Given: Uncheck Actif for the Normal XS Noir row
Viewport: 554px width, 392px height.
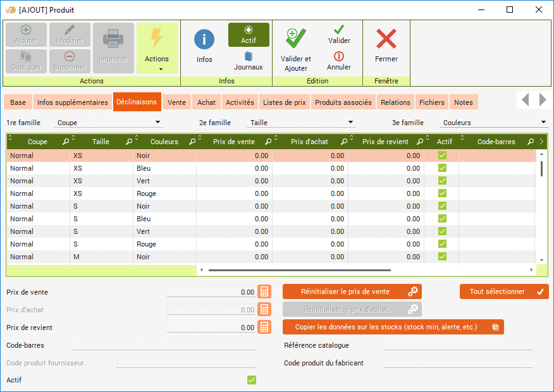Looking at the screenshot, I should pos(443,156).
